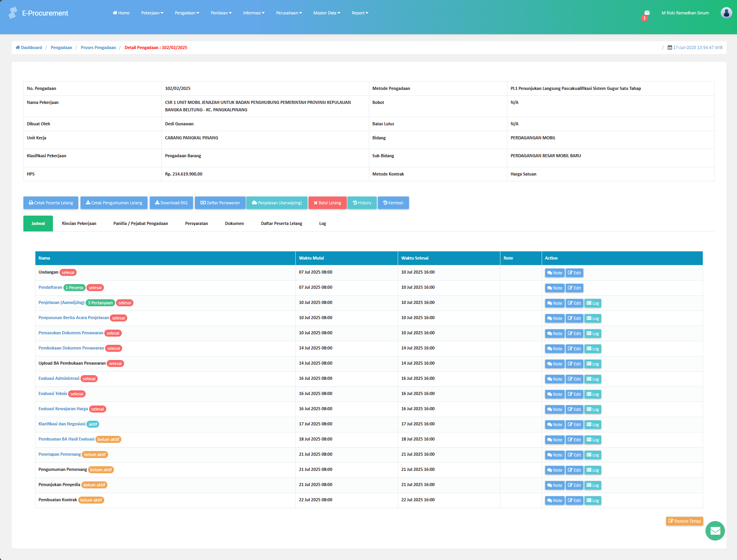This screenshot has width=737, height=560.
Task: Open the mail notification icon in header
Action: (647, 13)
